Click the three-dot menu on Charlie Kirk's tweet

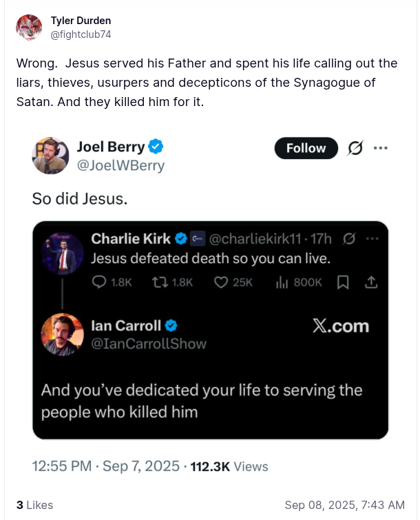tap(372, 239)
